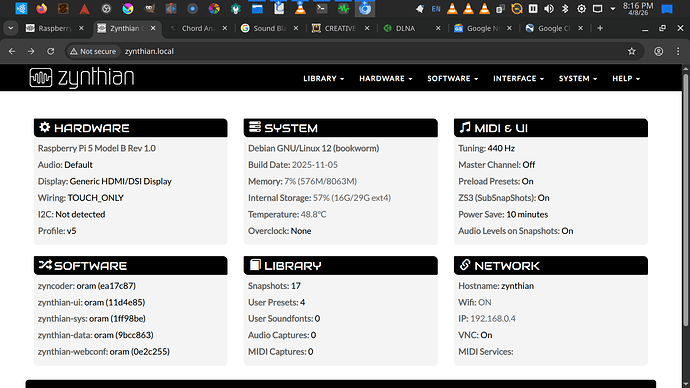Click the Not secure site info chip
The width and height of the screenshot is (690, 388).
[93, 51]
